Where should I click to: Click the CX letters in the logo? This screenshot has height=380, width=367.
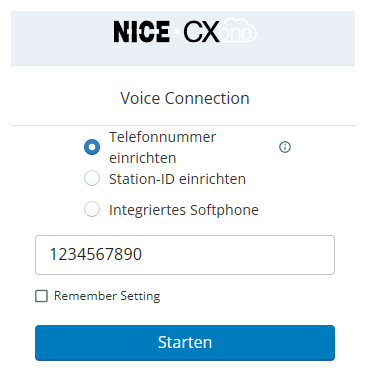point(201,32)
